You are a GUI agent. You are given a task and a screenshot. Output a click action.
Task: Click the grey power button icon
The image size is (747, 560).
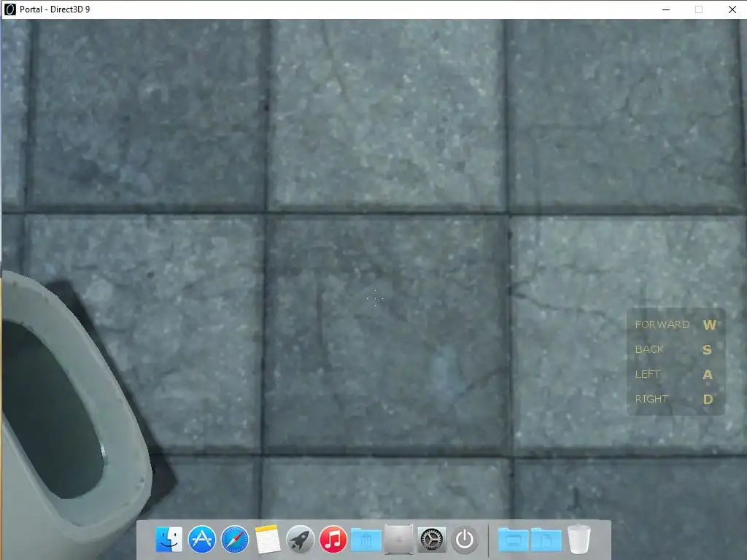[x=465, y=540]
